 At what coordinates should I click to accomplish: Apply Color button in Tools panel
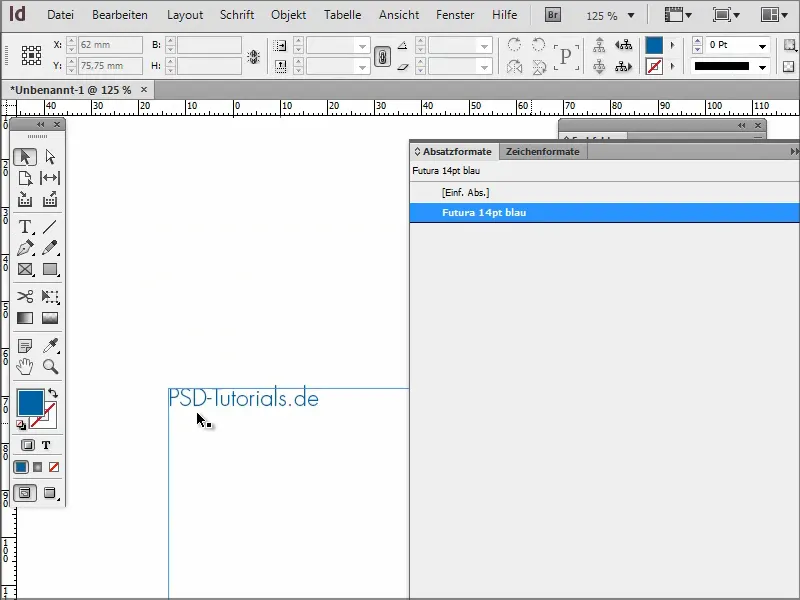21,467
